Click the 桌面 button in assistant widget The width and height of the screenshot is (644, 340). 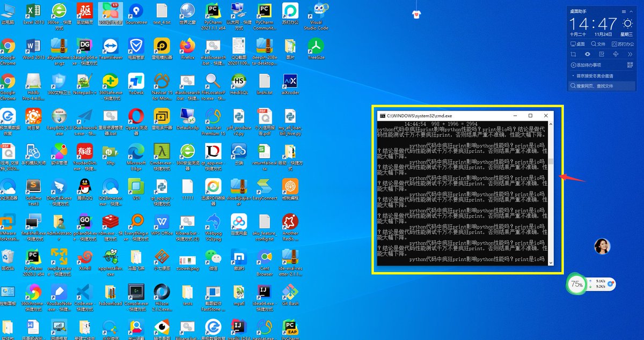click(x=578, y=44)
